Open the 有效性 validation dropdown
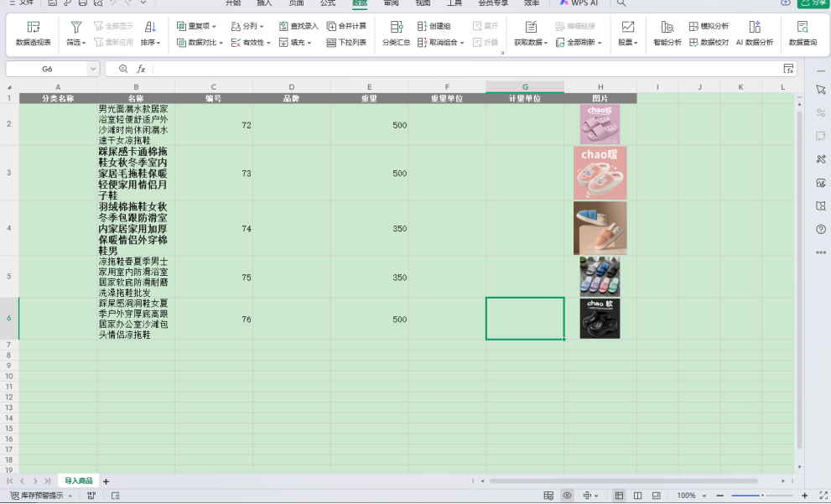 click(x=251, y=43)
